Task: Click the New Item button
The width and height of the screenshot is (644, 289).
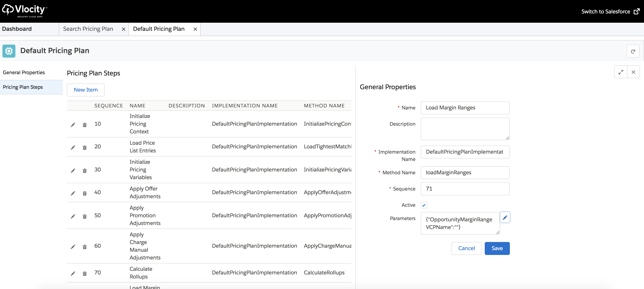Action: coord(86,90)
